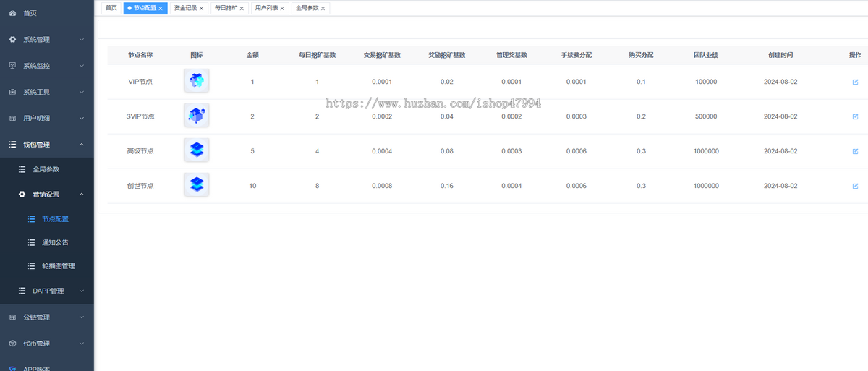
Task: Open the VIP节点 icon thumbnail
Action: (197, 81)
